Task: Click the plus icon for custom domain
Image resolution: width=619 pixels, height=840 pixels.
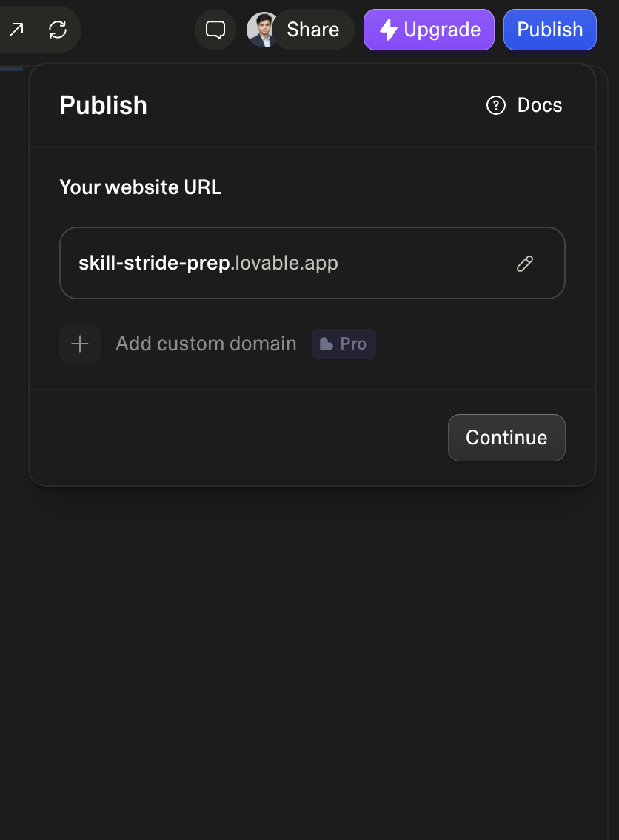Action: click(x=80, y=344)
